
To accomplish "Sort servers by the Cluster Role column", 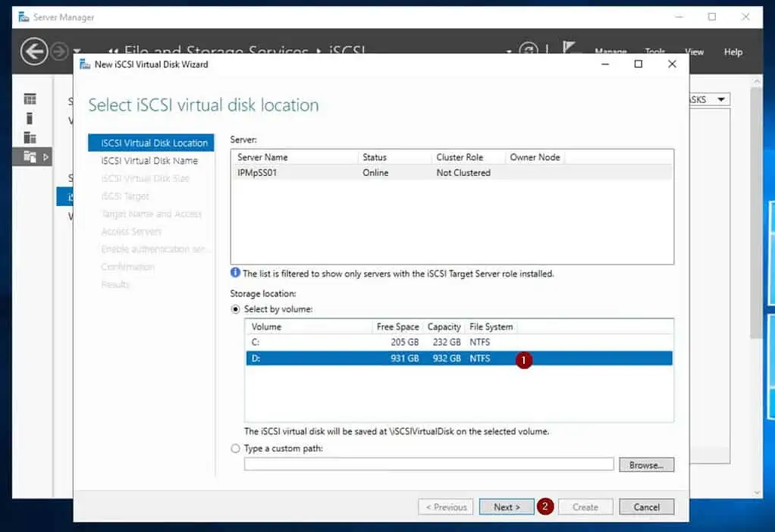I will (x=468, y=157).
